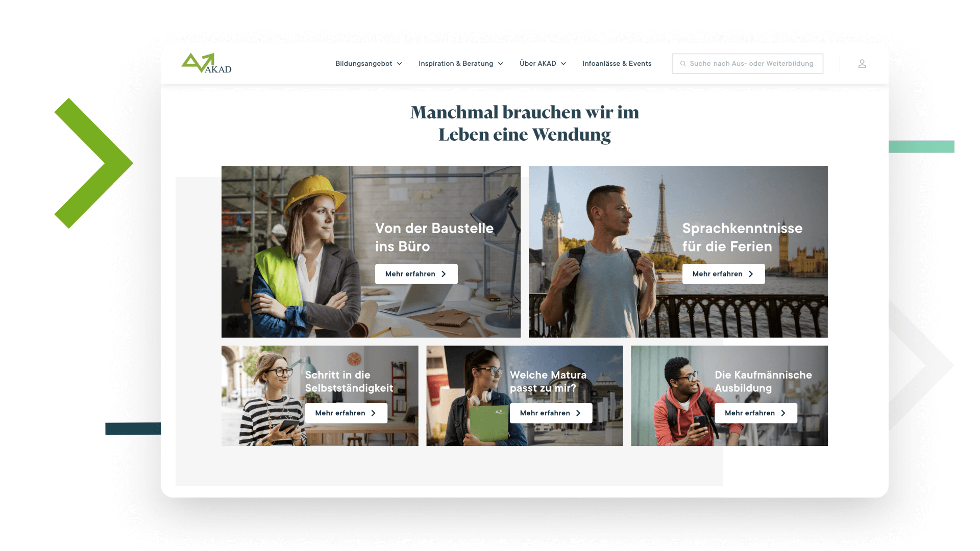Click arrow icon on Sprachkenntnisse Mehr erfahren
This screenshot has height=551, width=980.
coord(751,274)
